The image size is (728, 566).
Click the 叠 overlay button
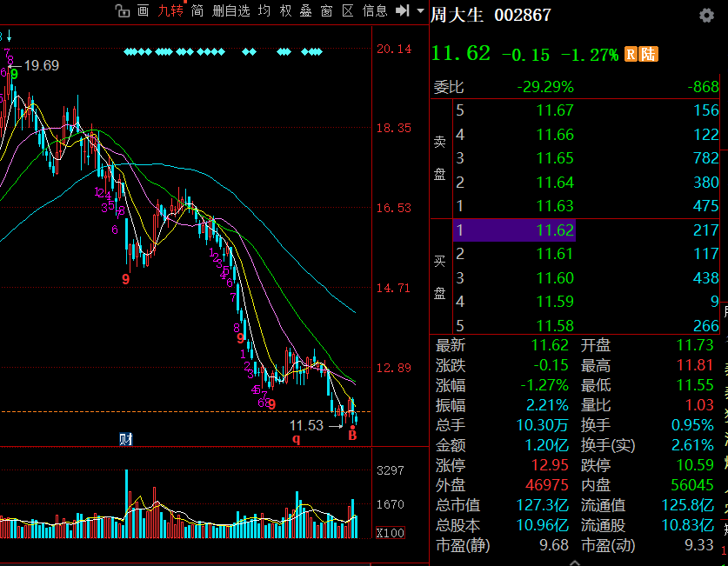click(x=306, y=10)
